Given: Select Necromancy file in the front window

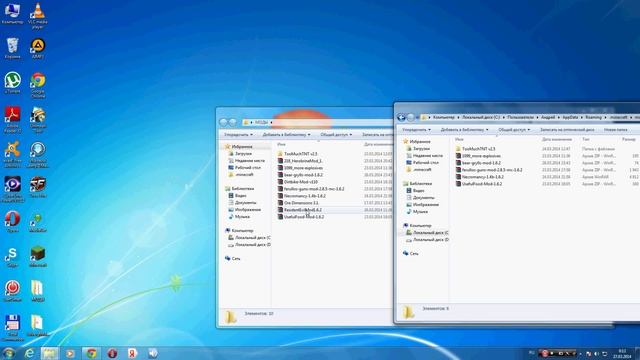Looking at the screenshot, I should 482,177.
